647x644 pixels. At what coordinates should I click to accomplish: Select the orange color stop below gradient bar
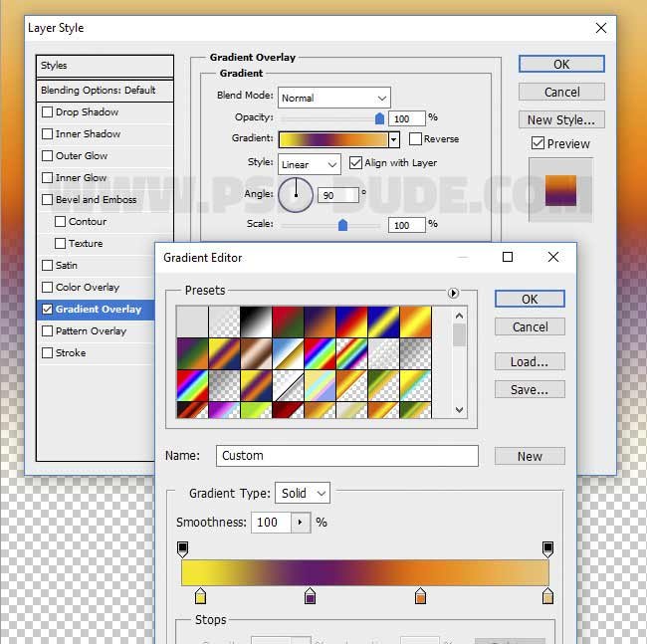click(420, 596)
